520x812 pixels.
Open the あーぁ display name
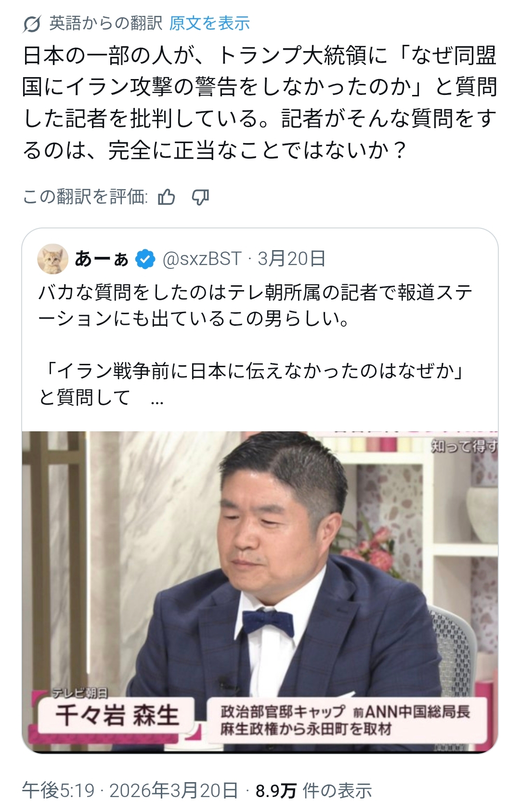pos(102,259)
